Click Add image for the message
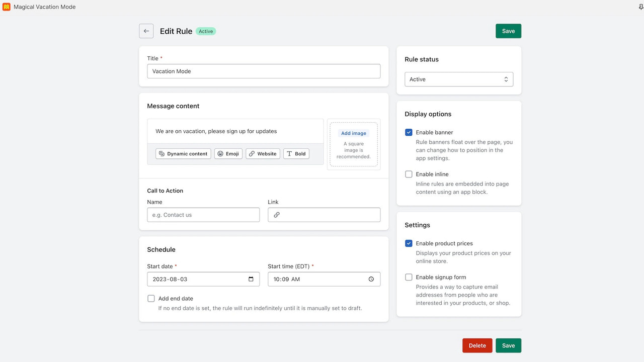644x362 pixels. (353, 133)
